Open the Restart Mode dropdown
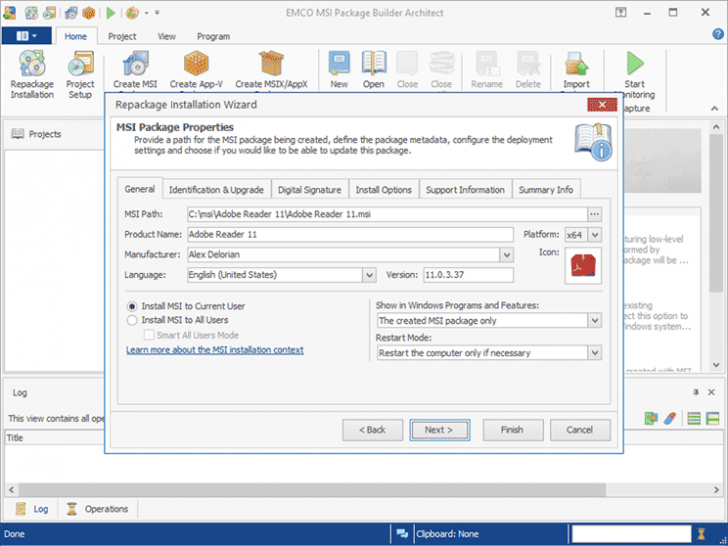 [595, 353]
